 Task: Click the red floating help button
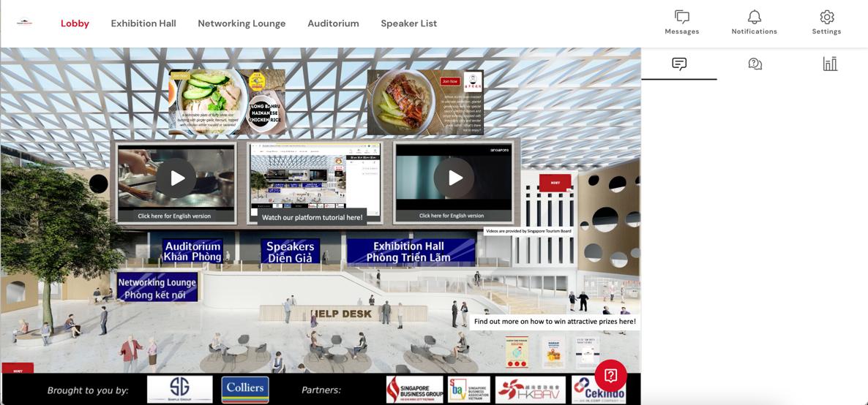point(610,376)
